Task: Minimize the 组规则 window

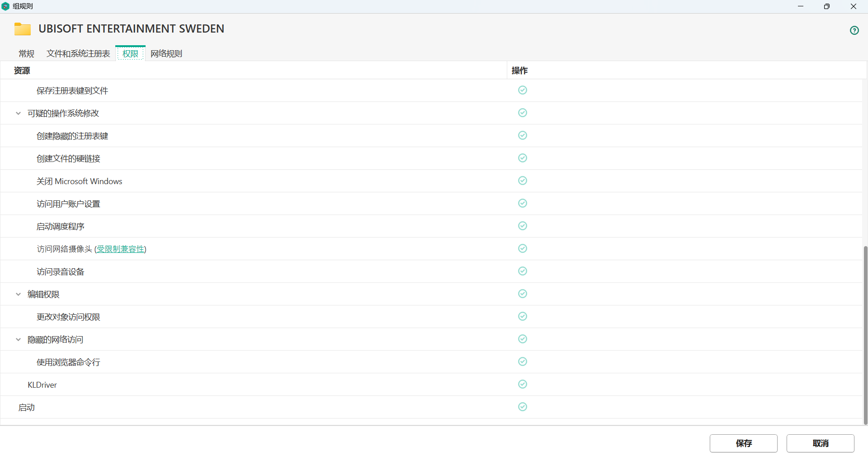Action: 801,6
